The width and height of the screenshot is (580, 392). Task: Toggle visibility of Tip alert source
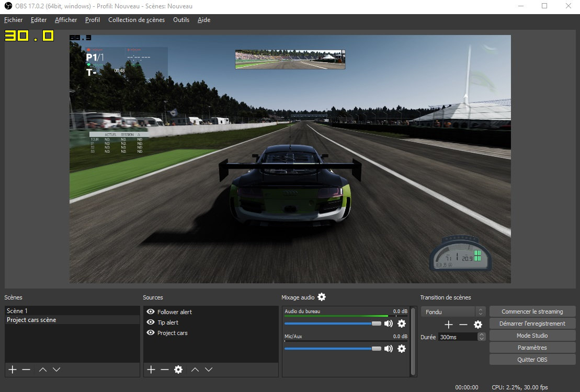(x=151, y=322)
